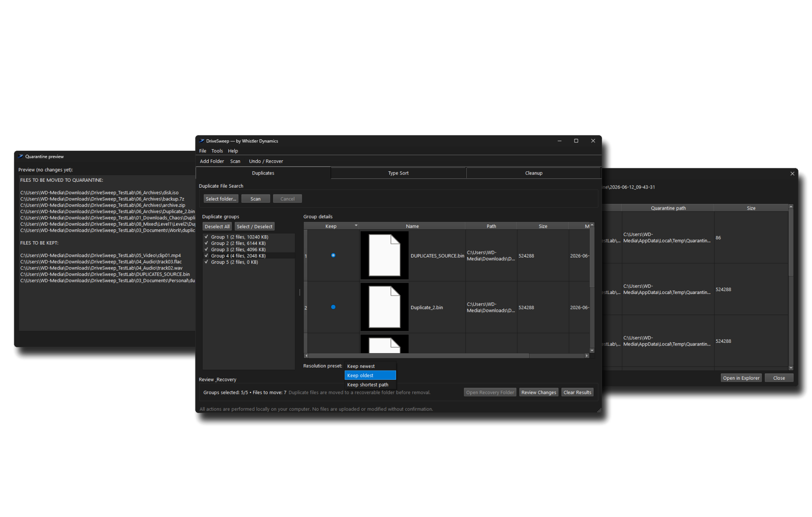
Task: Open the Help menu
Action: pos(233,151)
